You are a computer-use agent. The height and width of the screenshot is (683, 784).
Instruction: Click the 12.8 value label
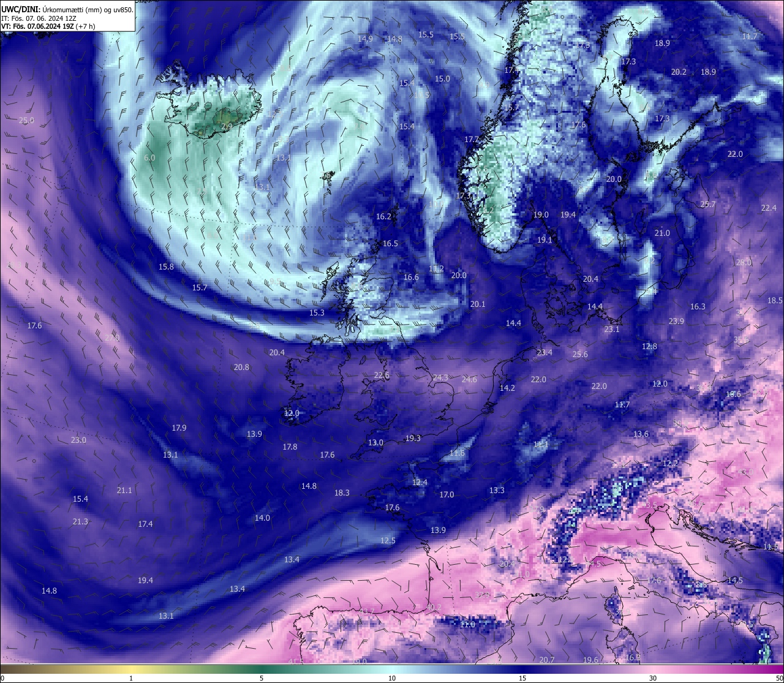point(649,346)
